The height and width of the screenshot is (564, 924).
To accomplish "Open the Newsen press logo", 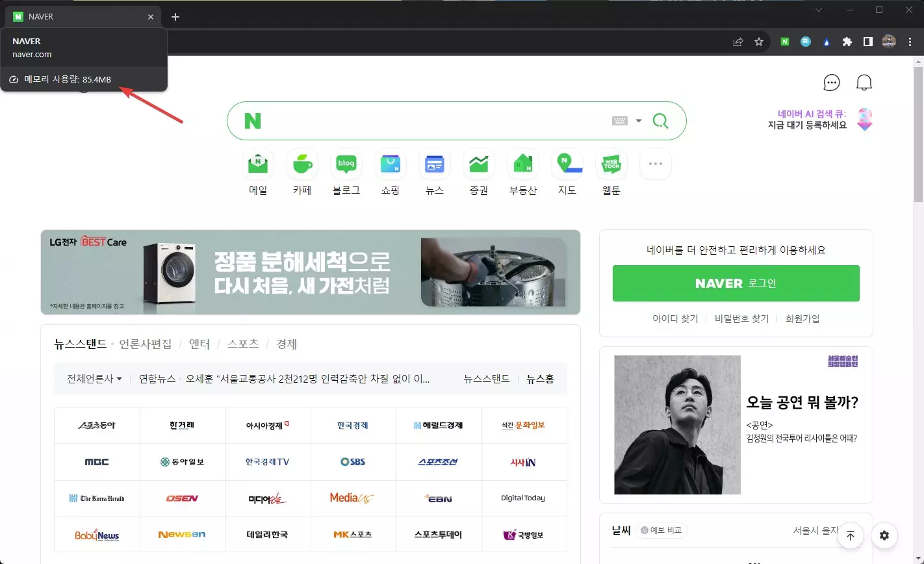I will (x=182, y=535).
